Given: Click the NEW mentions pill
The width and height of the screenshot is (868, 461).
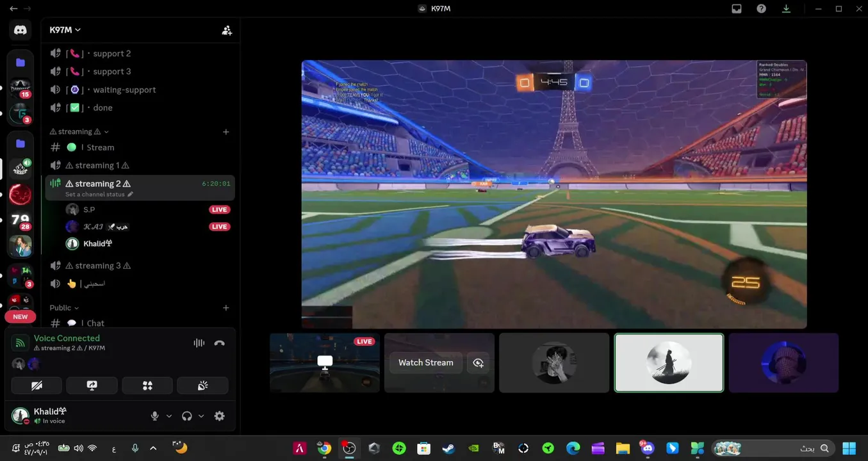Looking at the screenshot, I should click(20, 317).
